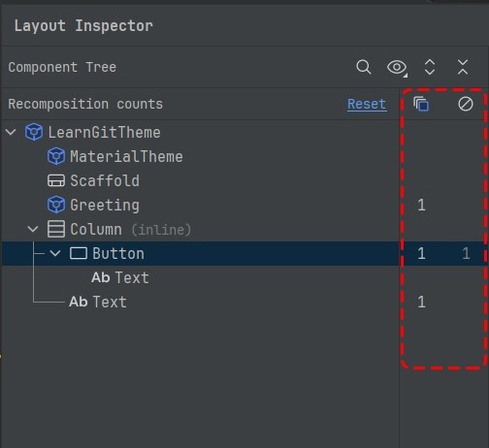Expand all nodes with the up-down arrows icon
The height and width of the screenshot is (448, 489).
point(430,67)
